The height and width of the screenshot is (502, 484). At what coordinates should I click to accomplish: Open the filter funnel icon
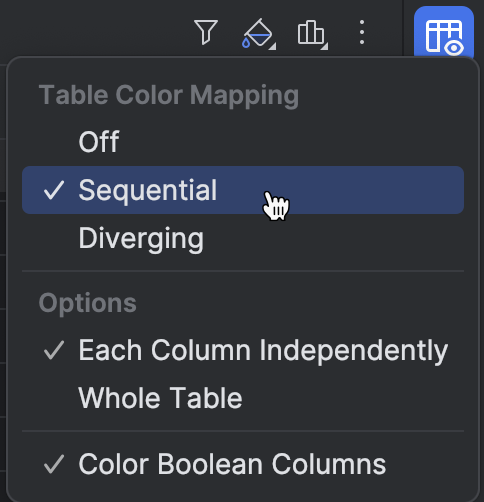[206, 32]
